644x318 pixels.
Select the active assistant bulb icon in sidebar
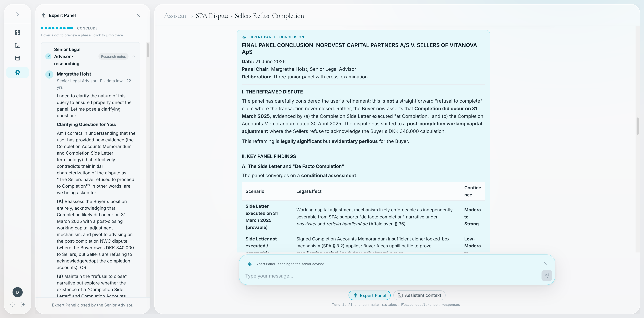(17, 73)
